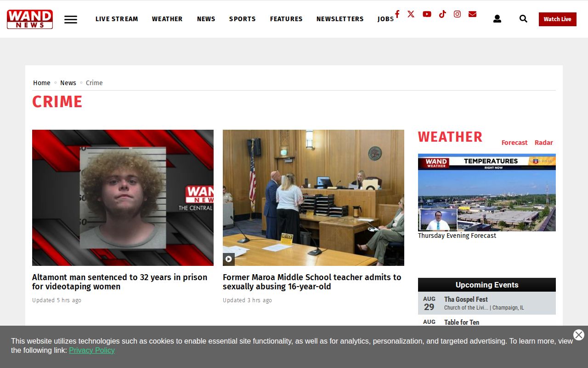The height and width of the screenshot is (368, 588).
Task: Open the Features navigation menu
Action: [286, 19]
